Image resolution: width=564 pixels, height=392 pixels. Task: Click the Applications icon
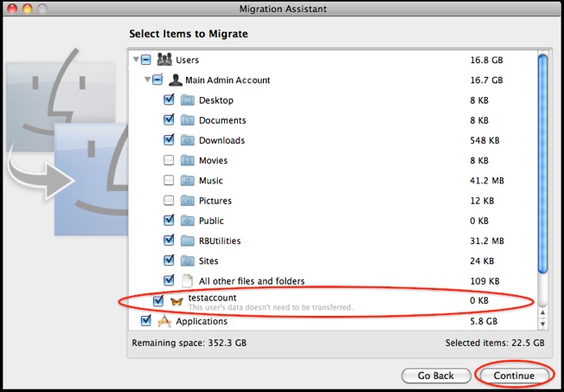coord(164,321)
